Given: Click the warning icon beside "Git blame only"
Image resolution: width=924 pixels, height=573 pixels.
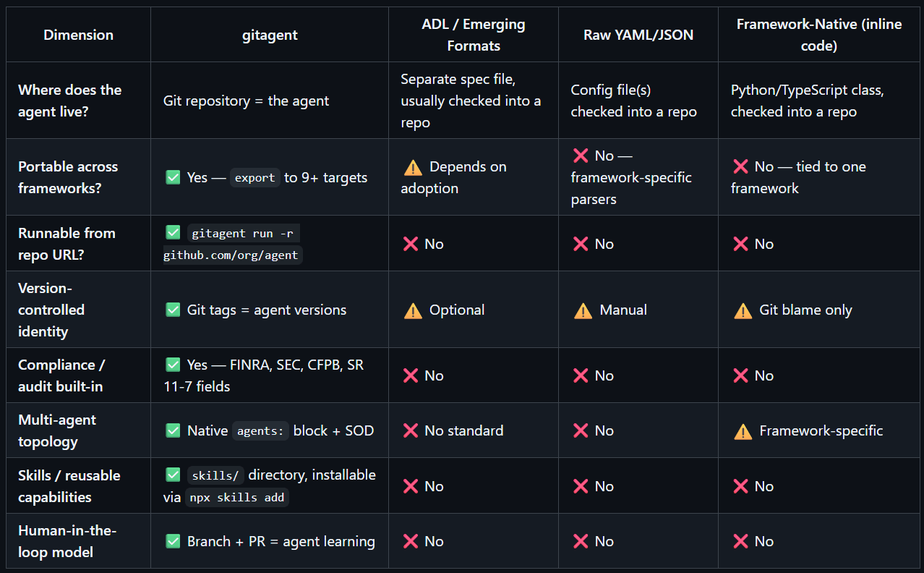Looking at the screenshot, I should pos(743,310).
